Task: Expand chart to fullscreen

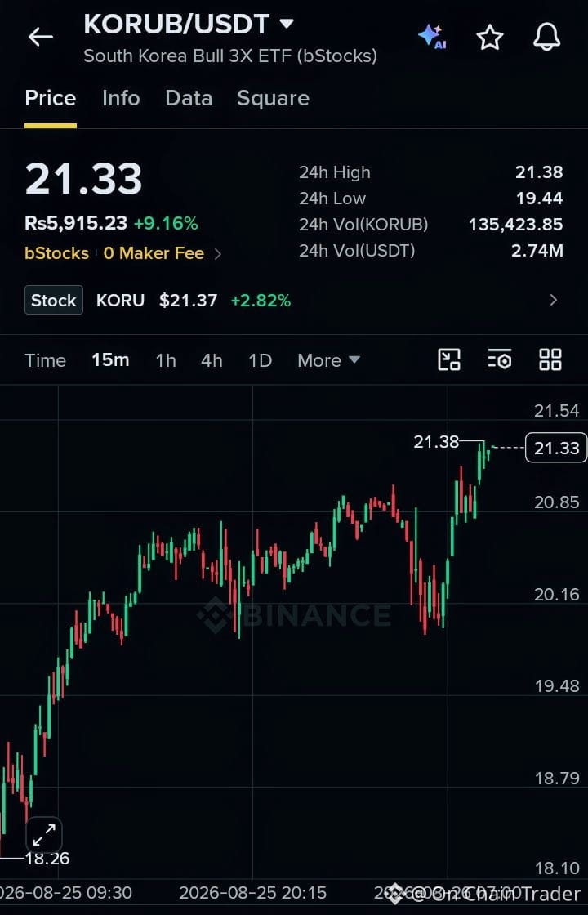Action: click(44, 834)
